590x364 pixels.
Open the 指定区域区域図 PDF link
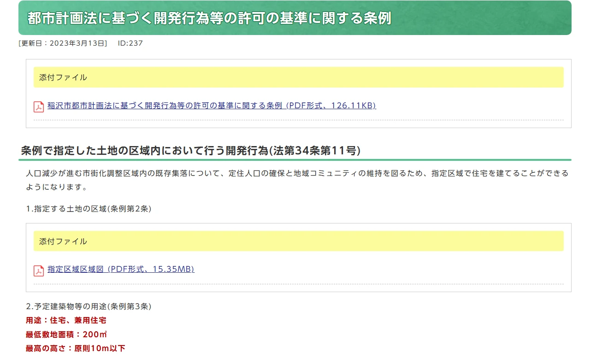click(x=121, y=270)
